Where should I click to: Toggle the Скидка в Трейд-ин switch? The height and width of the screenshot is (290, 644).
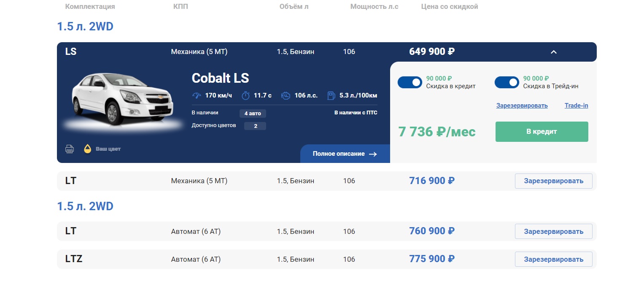tap(507, 82)
